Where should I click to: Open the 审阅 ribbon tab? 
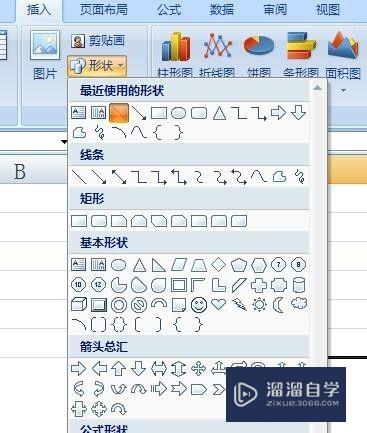tap(275, 9)
